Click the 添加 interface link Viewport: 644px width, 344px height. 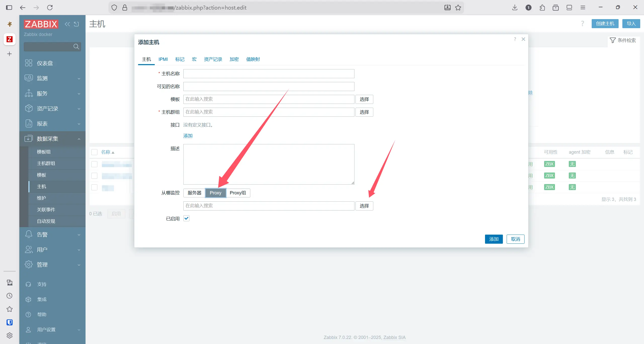[188, 136]
